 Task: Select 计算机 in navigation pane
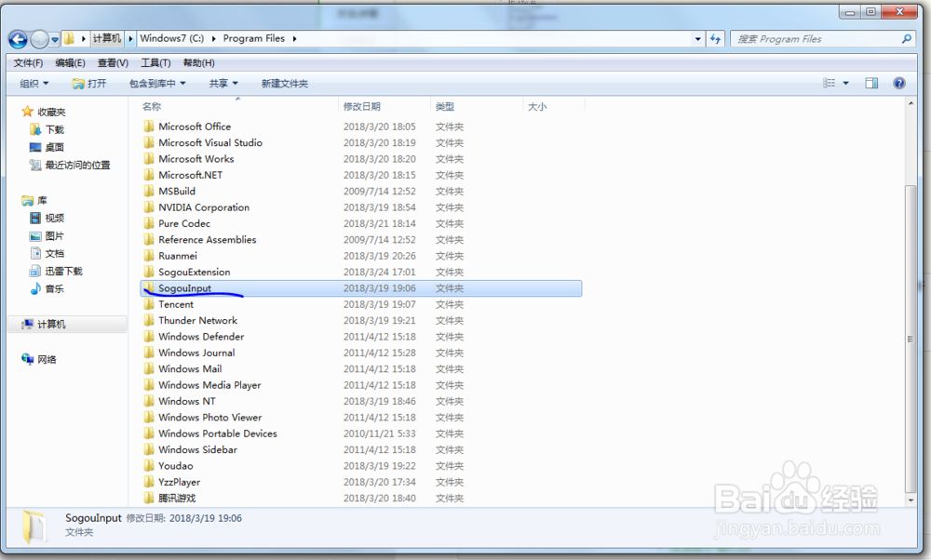51,325
